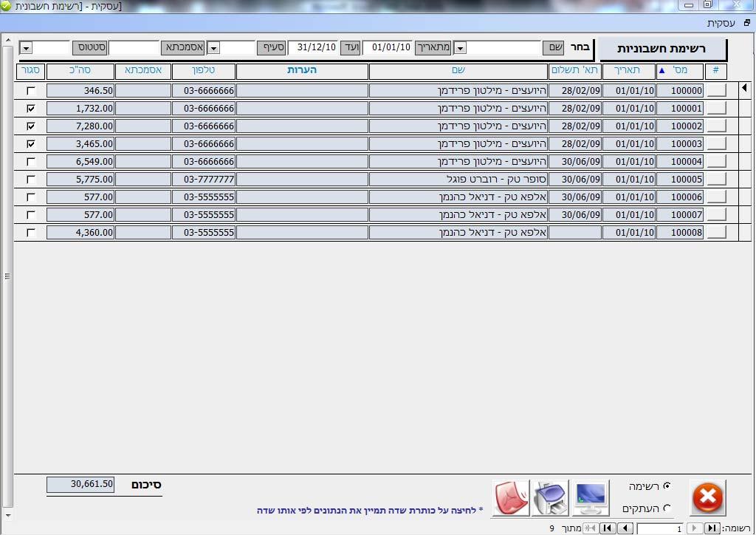Export the list with the red PDF icon
756x535 pixels.
click(511, 498)
